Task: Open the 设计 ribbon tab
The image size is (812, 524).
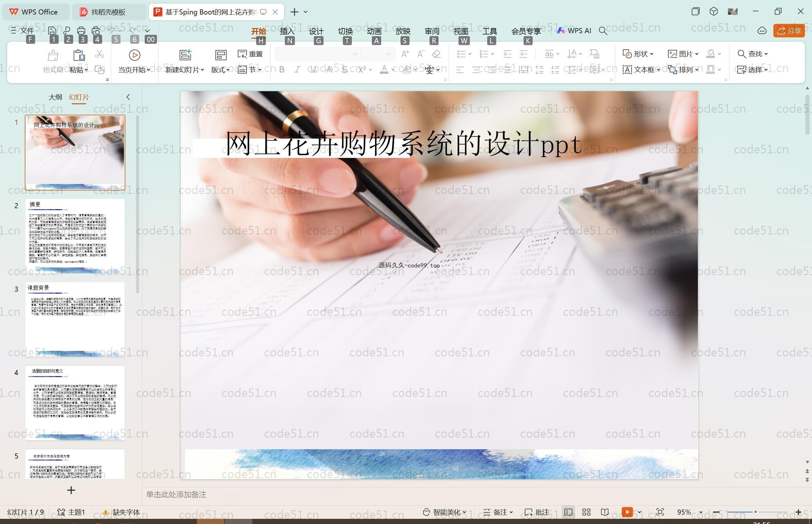Action: tap(316, 31)
